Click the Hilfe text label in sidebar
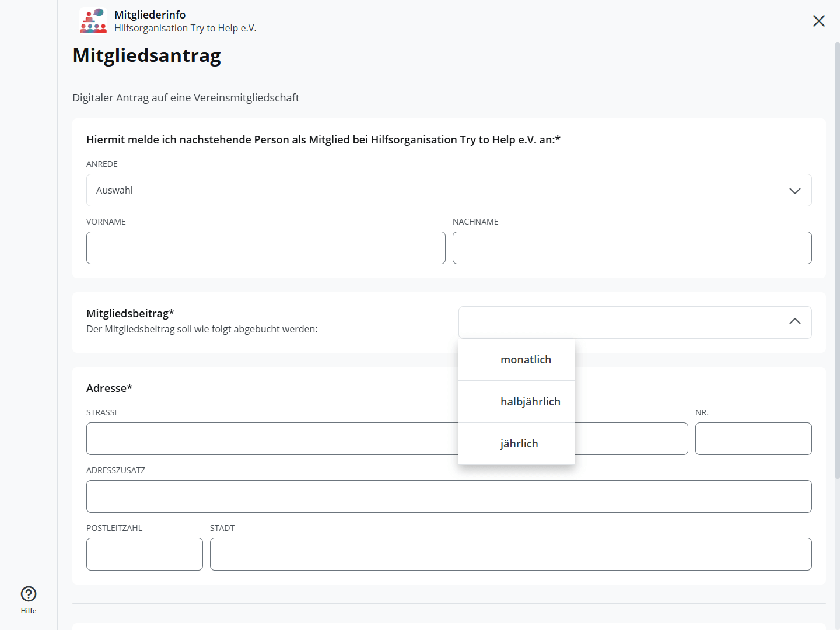The width and height of the screenshot is (840, 630). tap(29, 611)
